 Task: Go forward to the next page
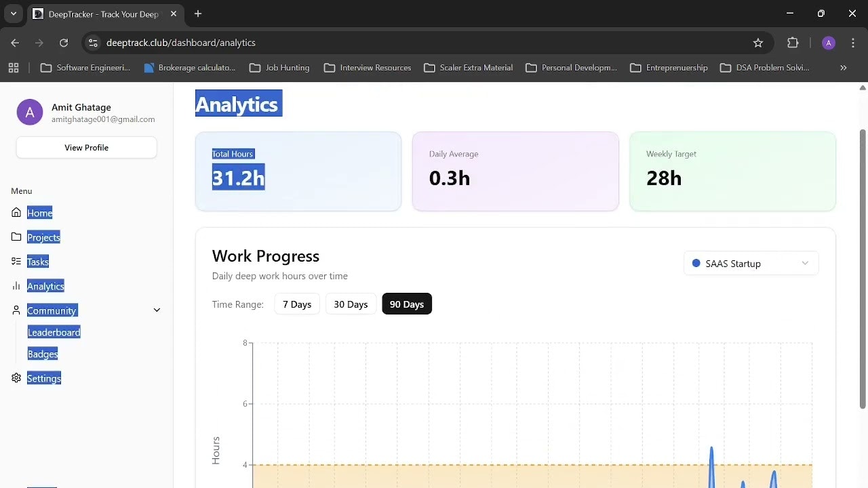coord(39,43)
